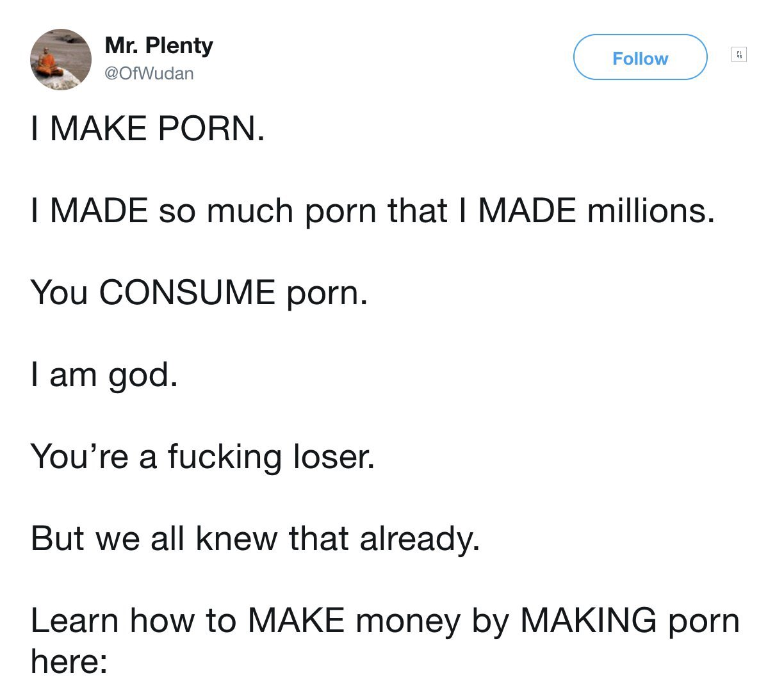Open the Mr. Plenty display name
The height and width of the screenshot is (698, 784).
pos(158,45)
